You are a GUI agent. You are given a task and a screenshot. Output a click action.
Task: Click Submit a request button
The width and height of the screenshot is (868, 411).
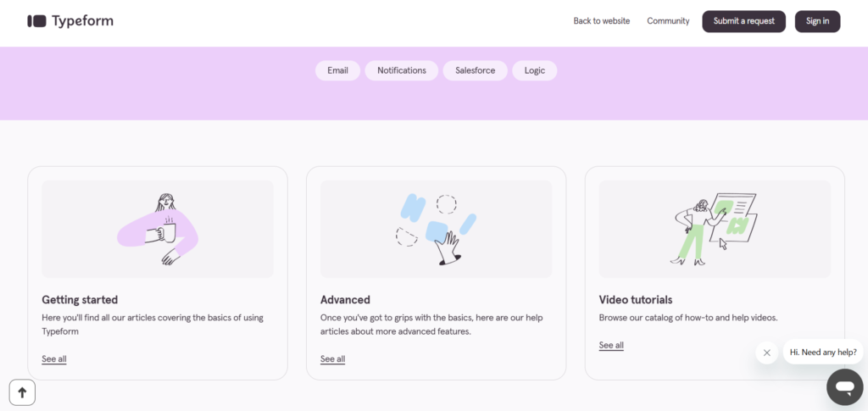(x=744, y=21)
